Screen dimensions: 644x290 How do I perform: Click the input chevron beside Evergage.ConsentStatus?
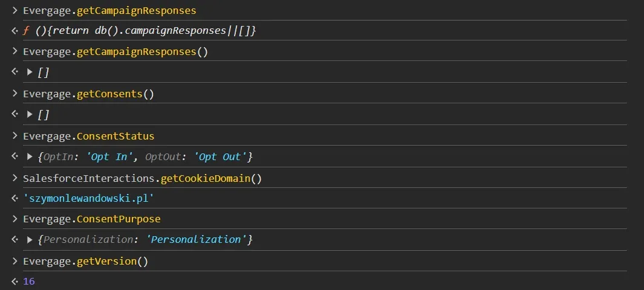[15, 136]
